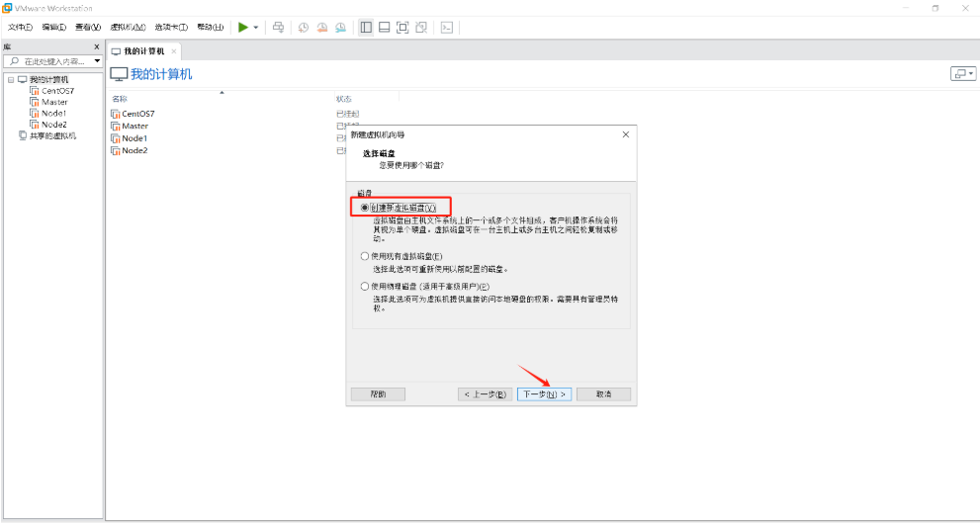Click the 下一步(N) next button
This screenshot has width=980, height=523.
point(544,394)
